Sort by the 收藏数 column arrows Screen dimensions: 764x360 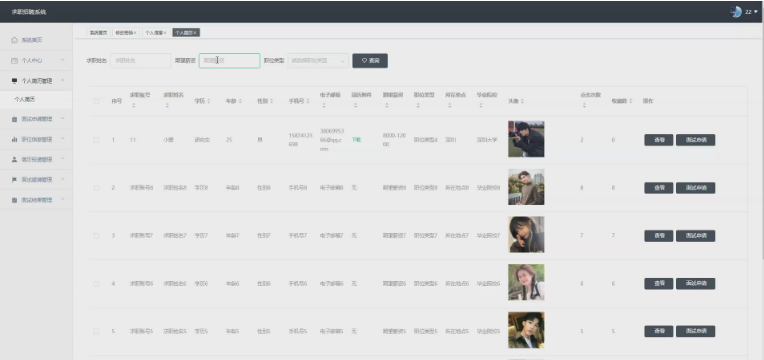pyautogui.click(x=630, y=101)
